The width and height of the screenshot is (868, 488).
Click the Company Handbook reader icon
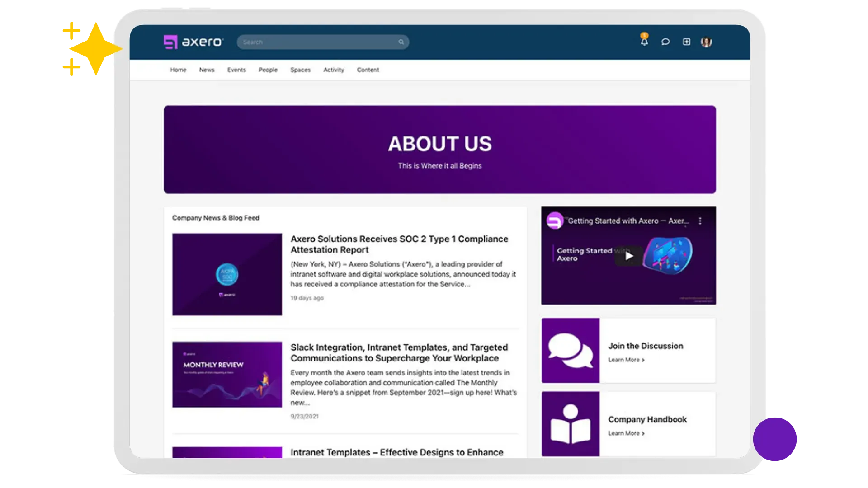pyautogui.click(x=571, y=424)
